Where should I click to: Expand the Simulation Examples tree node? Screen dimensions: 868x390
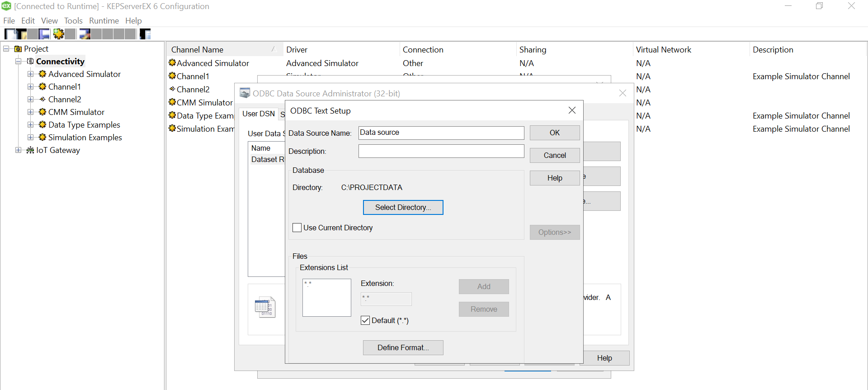[x=30, y=138]
